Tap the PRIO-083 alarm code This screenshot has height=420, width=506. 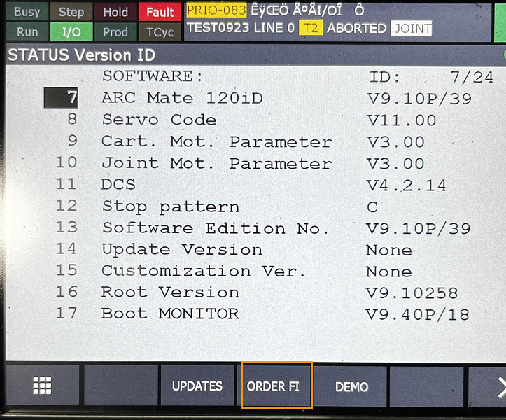pos(216,10)
